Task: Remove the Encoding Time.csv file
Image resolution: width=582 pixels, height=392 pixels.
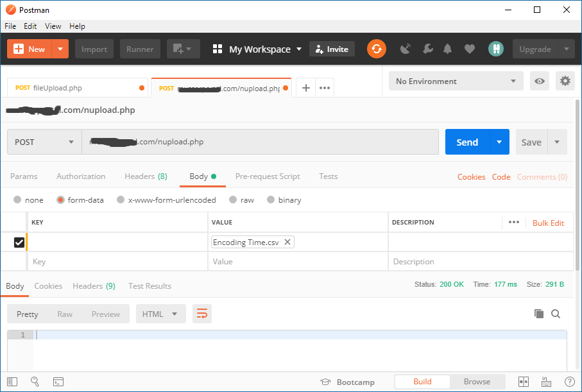Action: point(287,242)
